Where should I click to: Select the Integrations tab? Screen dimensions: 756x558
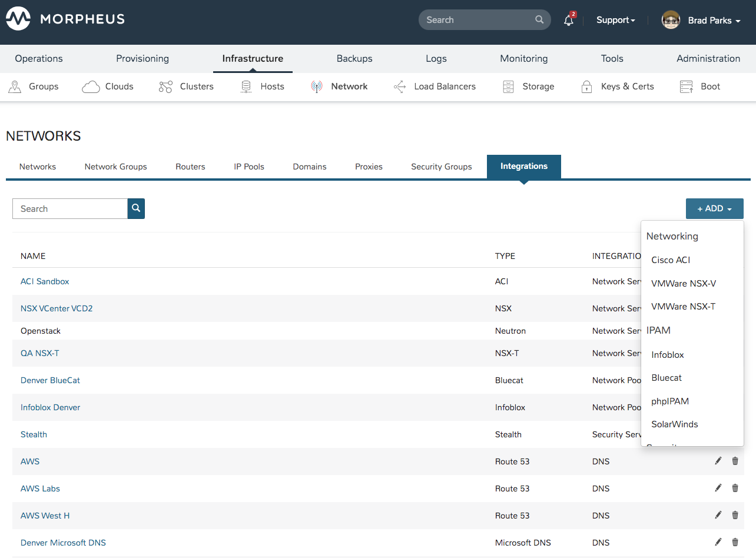tap(524, 167)
